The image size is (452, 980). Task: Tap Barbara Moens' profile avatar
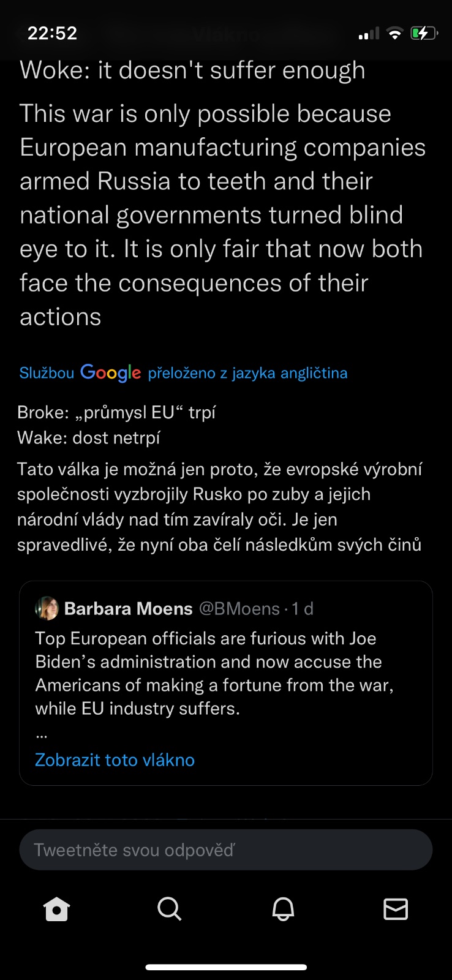(x=47, y=608)
